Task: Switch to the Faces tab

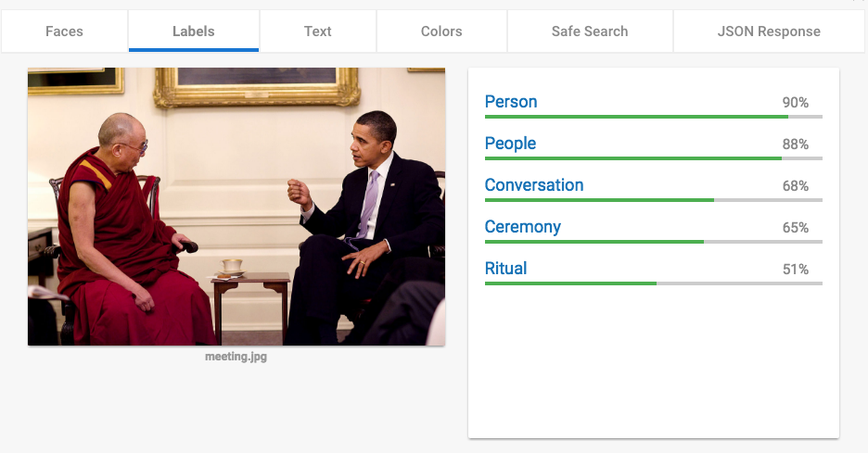Action: point(64,31)
